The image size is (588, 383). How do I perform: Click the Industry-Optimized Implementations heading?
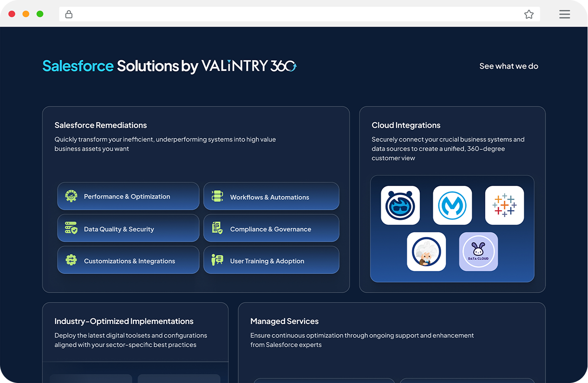coord(124,321)
